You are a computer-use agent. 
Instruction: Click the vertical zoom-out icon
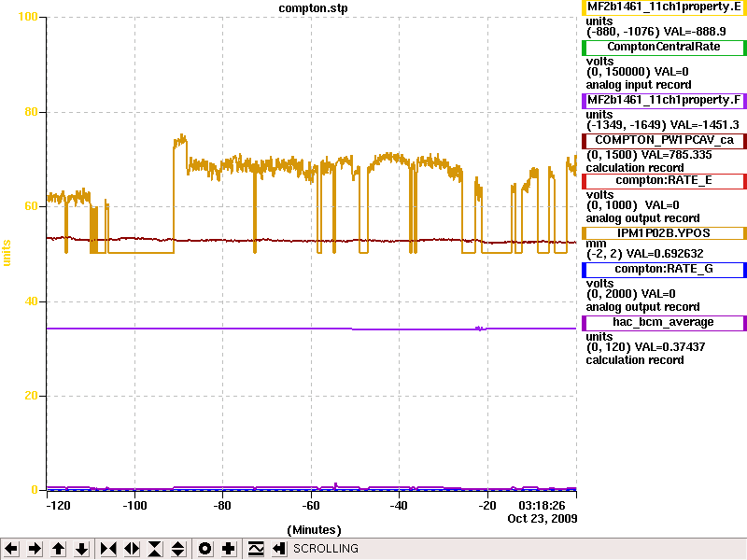coord(178,549)
